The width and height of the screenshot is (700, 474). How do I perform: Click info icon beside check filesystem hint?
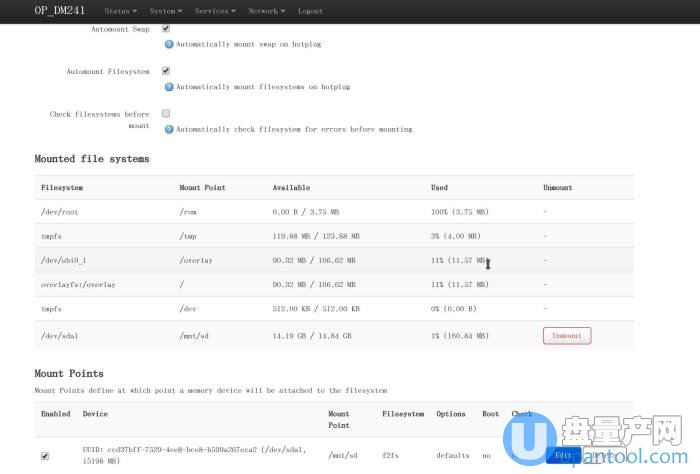(169, 129)
